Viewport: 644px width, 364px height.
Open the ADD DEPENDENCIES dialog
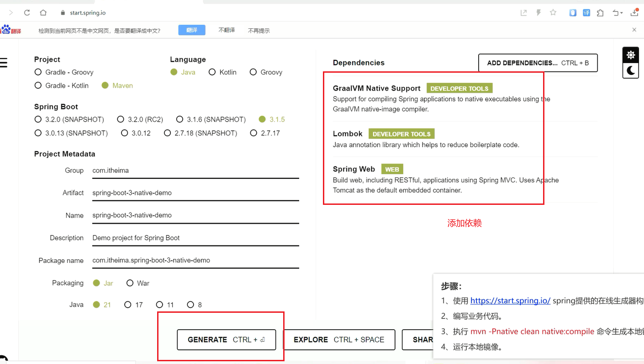coord(538,63)
